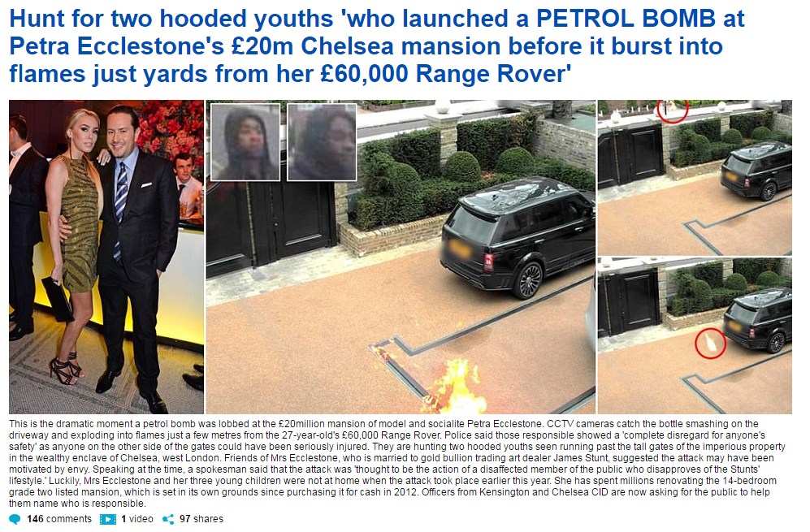Click the comments speech bubble icon

(x=15, y=519)
